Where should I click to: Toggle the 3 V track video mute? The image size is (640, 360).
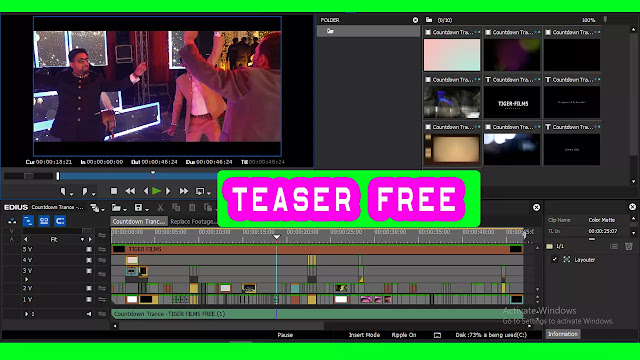(89, 271)
